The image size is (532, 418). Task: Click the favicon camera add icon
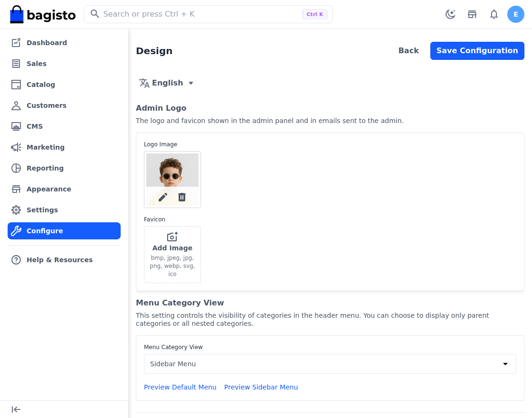tap(172, 237)
